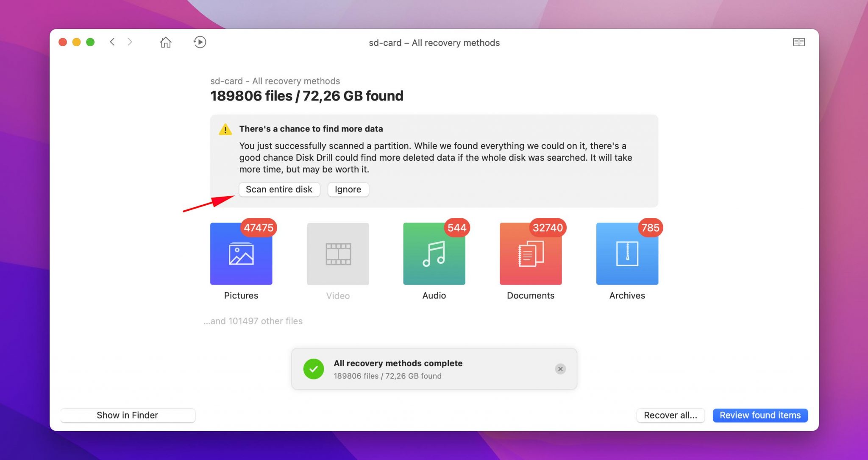The height and width of the screenshot is (460, 868).
Task: Click the resume scan session icon
Action: 200,42
